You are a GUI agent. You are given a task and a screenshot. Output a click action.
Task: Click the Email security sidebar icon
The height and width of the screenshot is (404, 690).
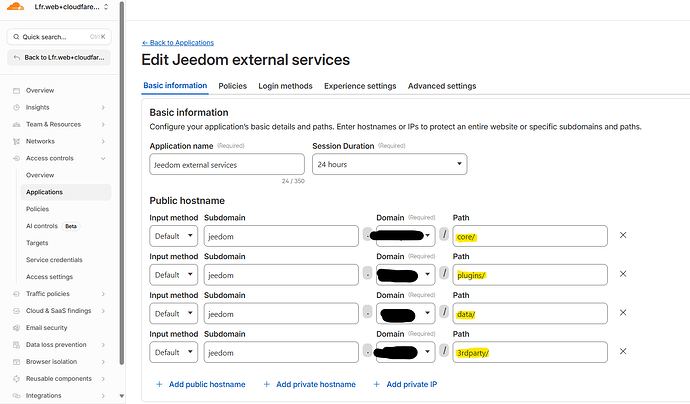[x=17, y=327]
